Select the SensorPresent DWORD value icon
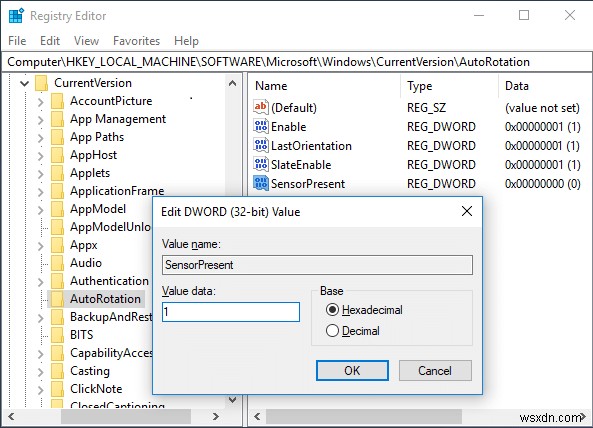 [x=261, y=183]
